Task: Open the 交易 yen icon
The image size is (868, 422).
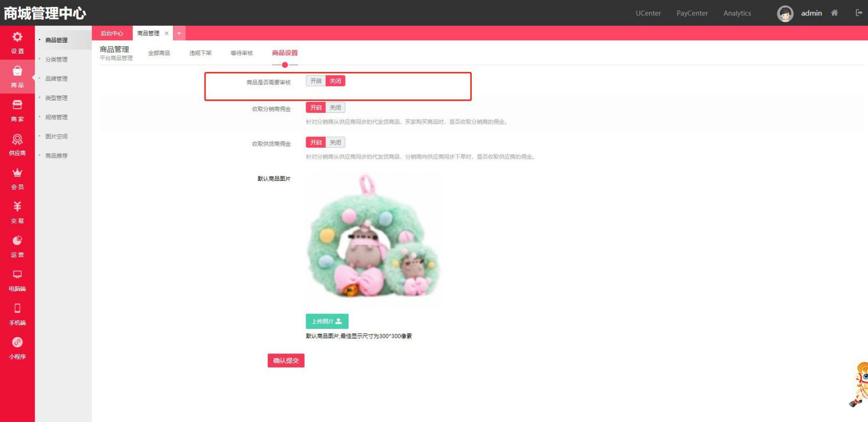Action: [17, 207]
